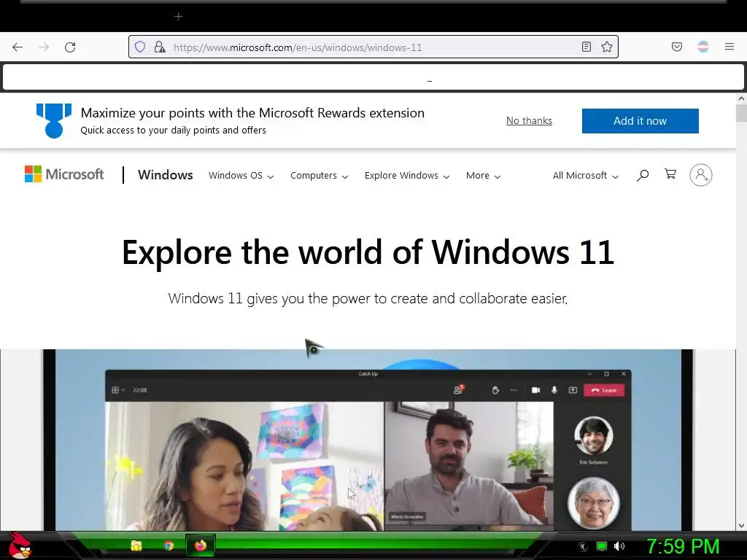Click the share screen icon in Teams video
747x560 pixels.
pyautogui.click(x=573, y=390)
